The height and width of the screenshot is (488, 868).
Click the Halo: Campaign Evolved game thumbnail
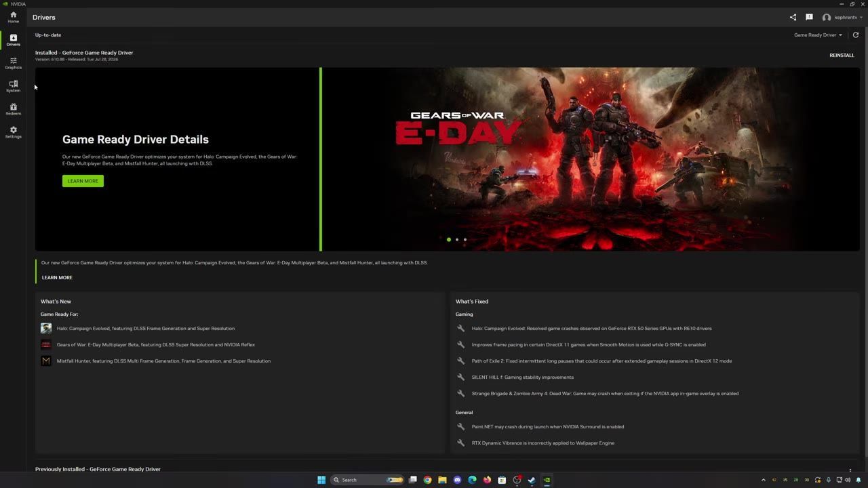(x=46, y=328)
